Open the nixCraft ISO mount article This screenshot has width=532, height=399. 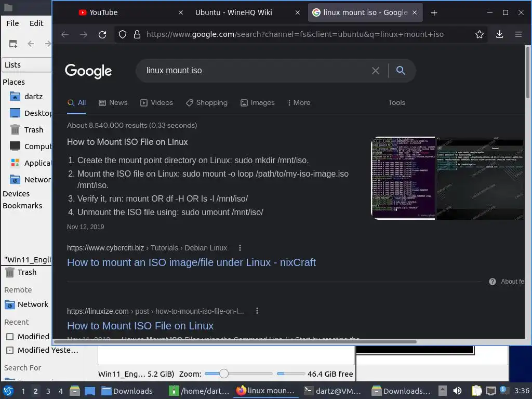pyautogui.click(x=191, y=262)
